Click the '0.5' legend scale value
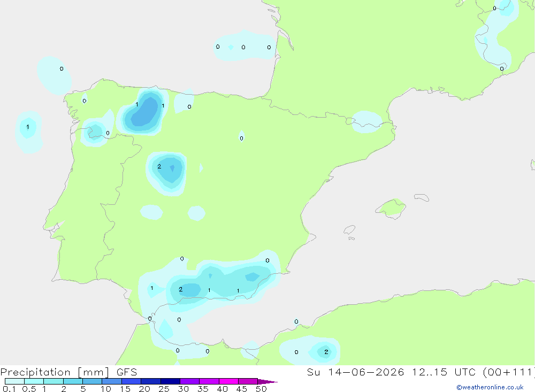535x392 pixels. coord(29,389)
